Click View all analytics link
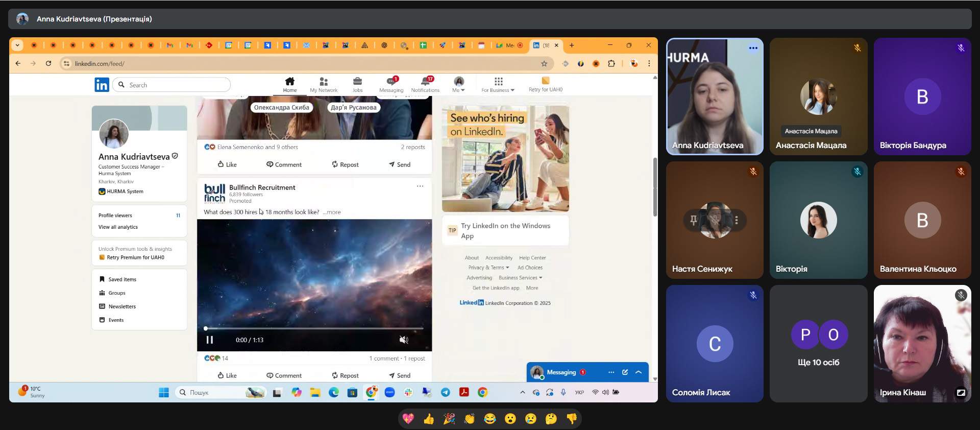The height and width of the screenshot is (430, 980). click(x=118, y=227)
